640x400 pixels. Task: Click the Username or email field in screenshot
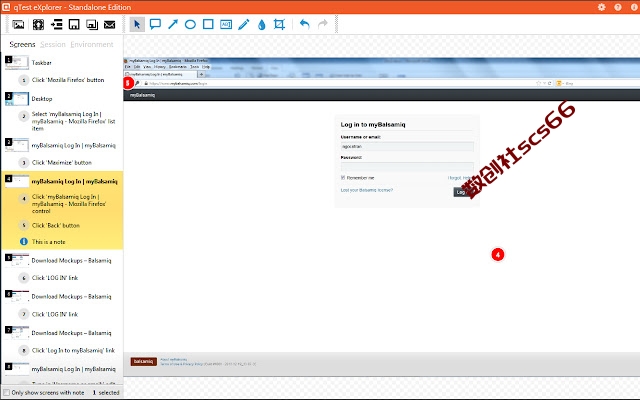point(407,146)
